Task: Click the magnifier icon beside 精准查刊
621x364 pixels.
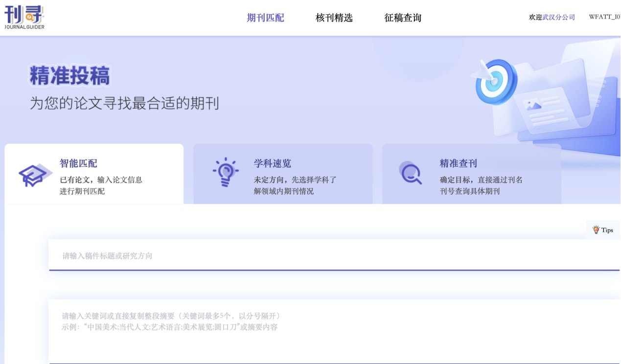Action: point(411,173)
